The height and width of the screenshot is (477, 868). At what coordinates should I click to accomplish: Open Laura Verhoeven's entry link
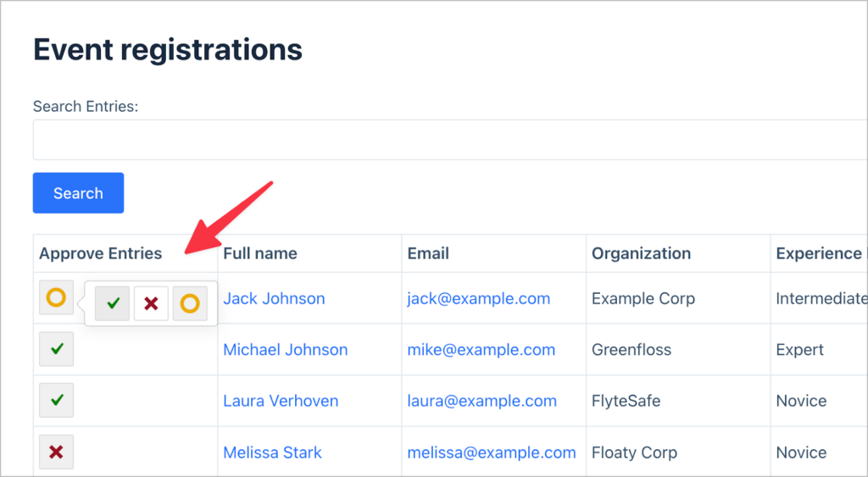coord(281,402)
